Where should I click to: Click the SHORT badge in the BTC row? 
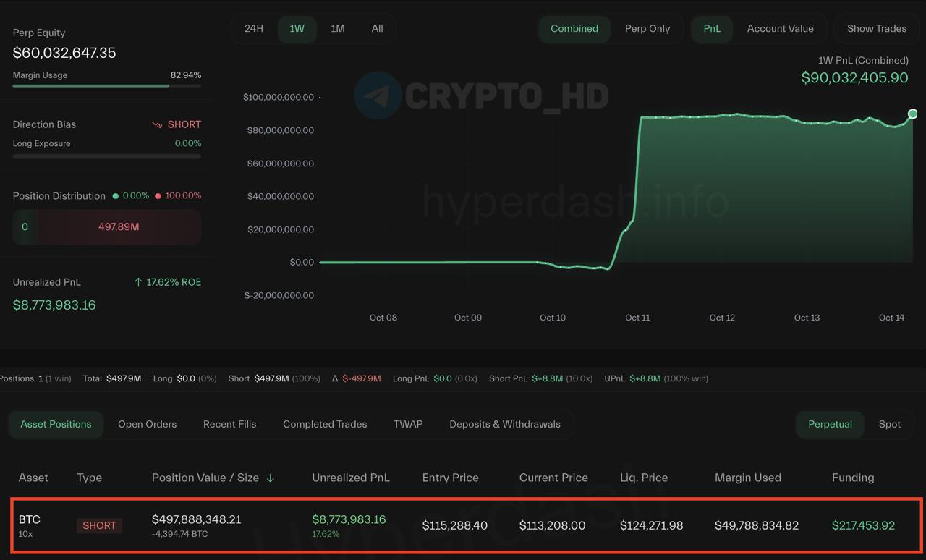(99, 525)
